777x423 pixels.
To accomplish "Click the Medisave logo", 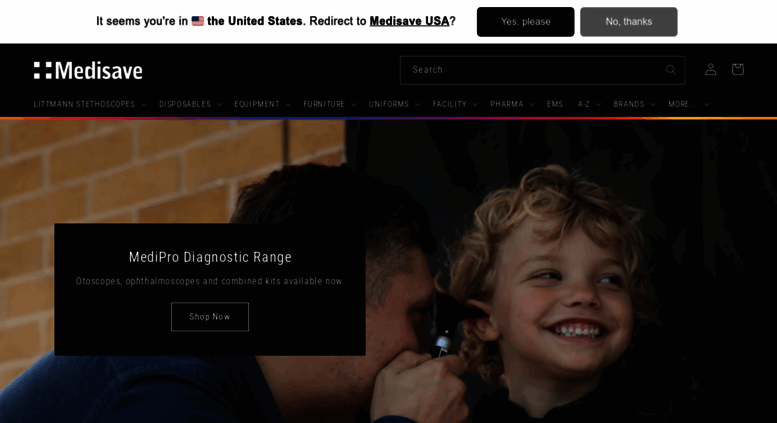I will pyautogui.click(x=88, y=70).
